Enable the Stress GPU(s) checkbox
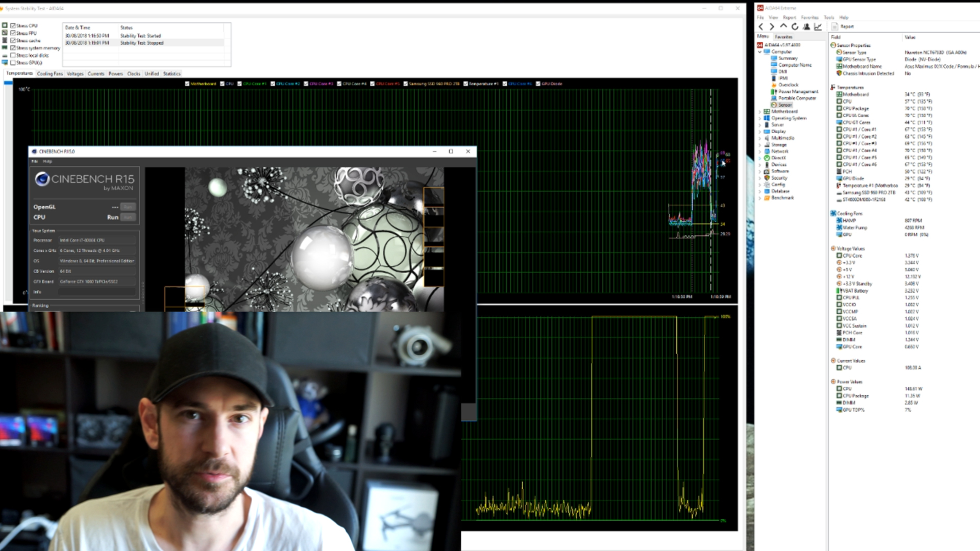980x551 pixels. pyautogui.click(x=13, y=63)
